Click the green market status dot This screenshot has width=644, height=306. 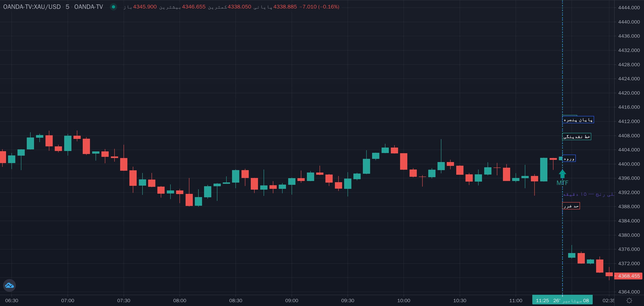114,7
